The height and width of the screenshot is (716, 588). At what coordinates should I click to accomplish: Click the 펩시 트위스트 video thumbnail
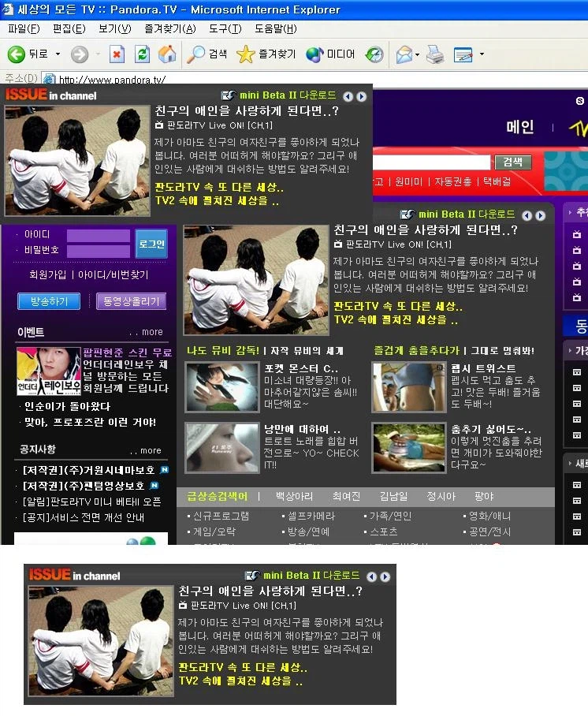tap(408, 387)
